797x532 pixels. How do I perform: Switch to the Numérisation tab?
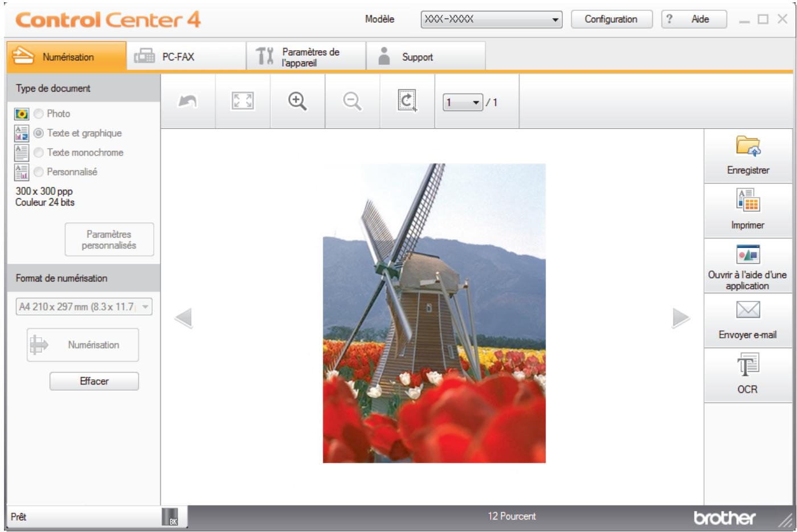pyautogui.click(x=67, y=56)
